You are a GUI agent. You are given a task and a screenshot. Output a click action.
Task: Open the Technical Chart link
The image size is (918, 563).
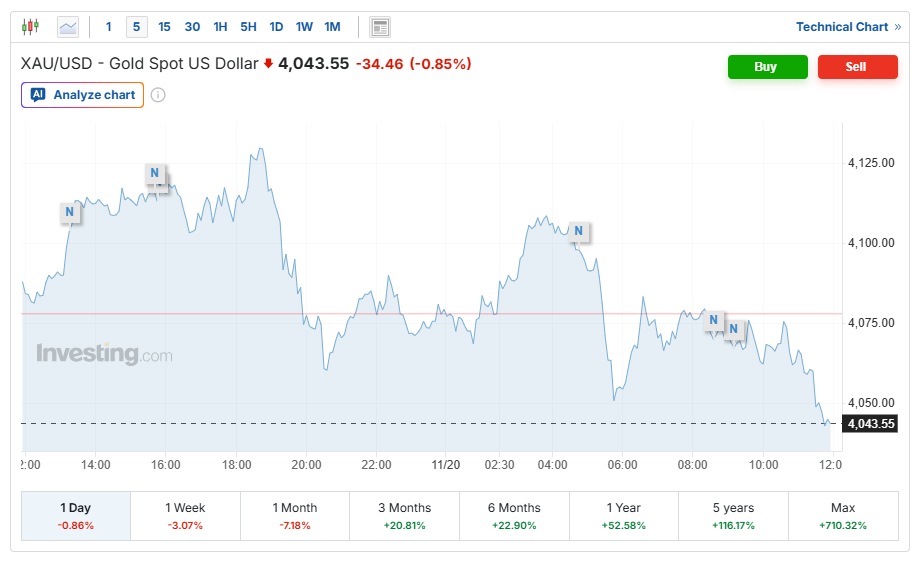pos(848,27)
